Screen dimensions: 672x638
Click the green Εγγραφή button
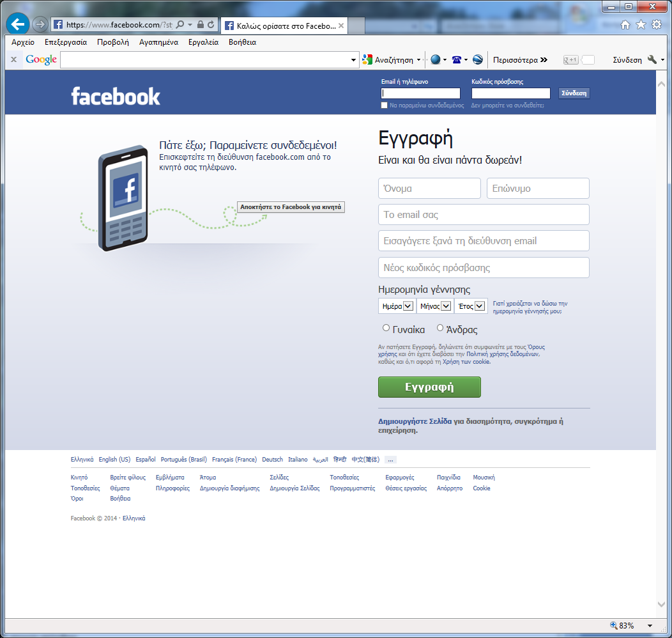click(429, 387)
